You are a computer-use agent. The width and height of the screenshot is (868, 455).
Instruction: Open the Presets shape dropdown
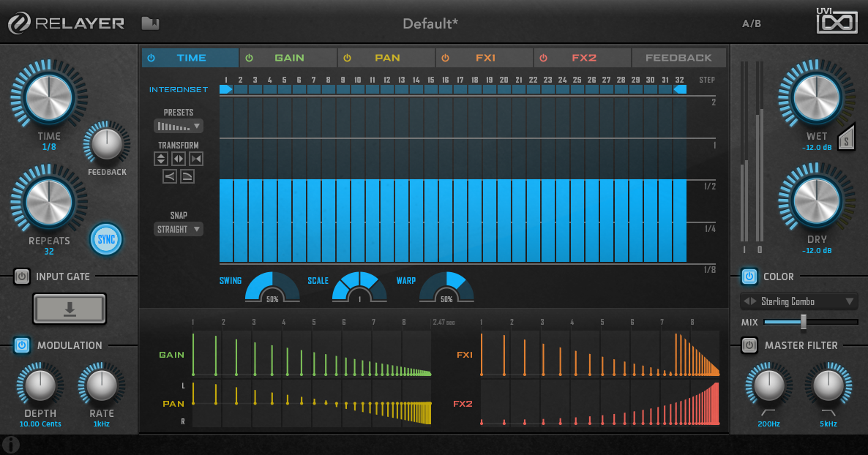point(179,127)
